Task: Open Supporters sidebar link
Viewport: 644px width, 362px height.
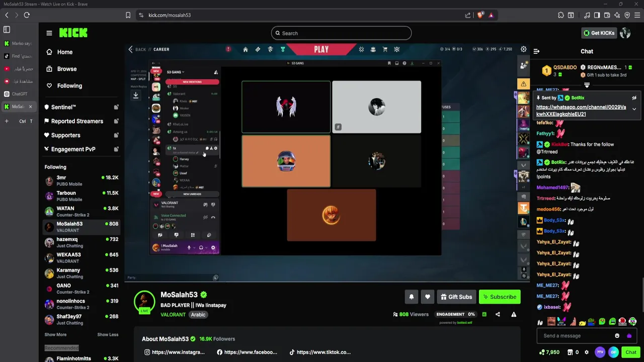Action: (x=82, y=135)
